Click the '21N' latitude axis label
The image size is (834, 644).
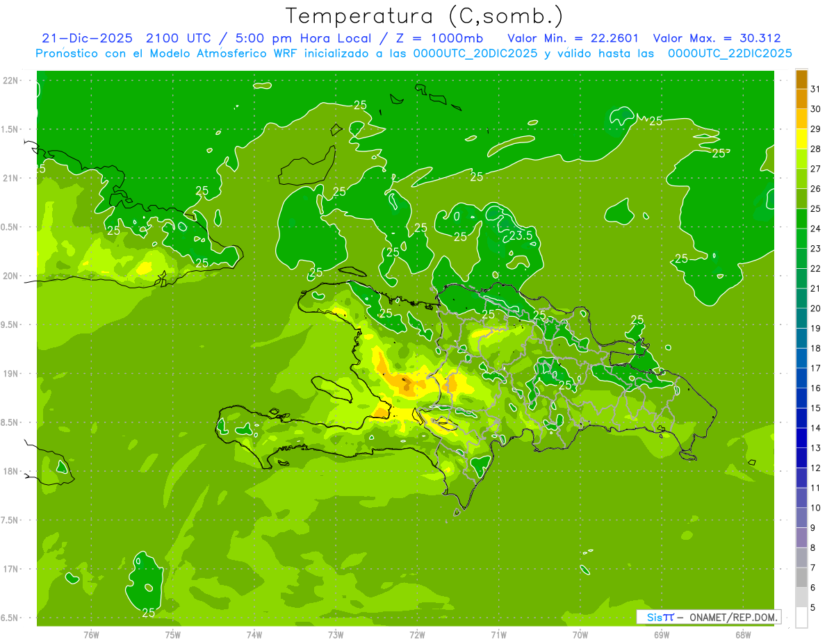10,178
